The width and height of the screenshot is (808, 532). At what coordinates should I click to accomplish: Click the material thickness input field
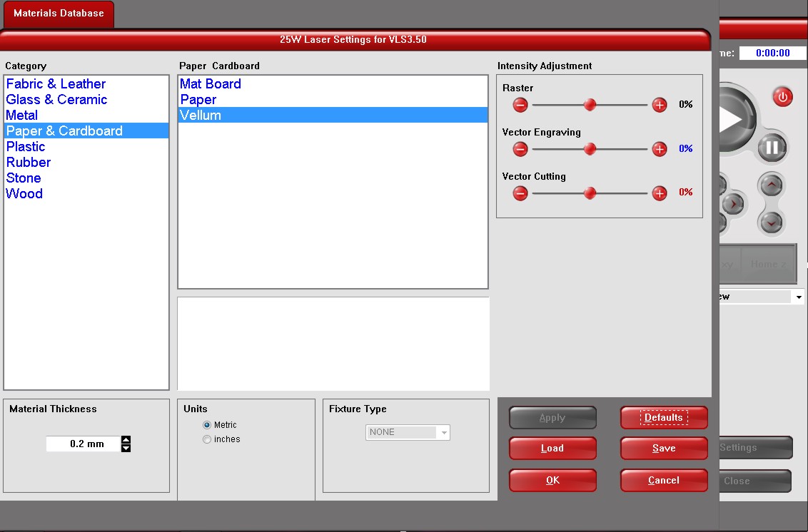tap(83, 444)
